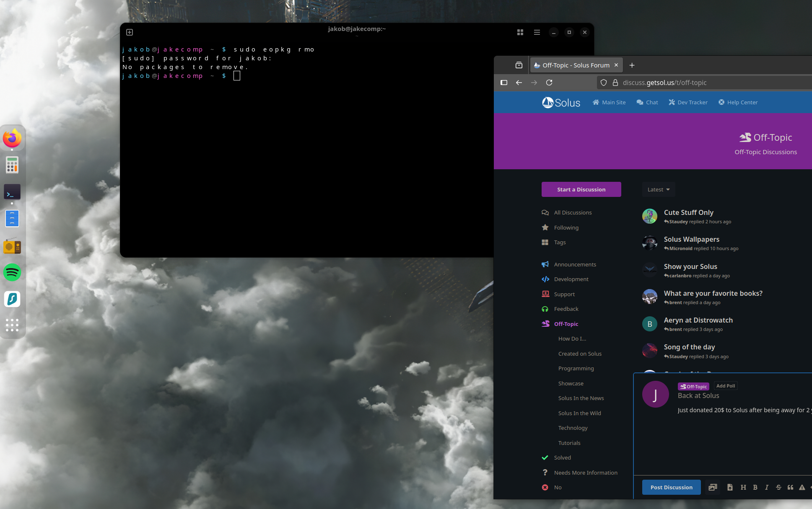
Task: Open the Main Site link
Action: 609,102
